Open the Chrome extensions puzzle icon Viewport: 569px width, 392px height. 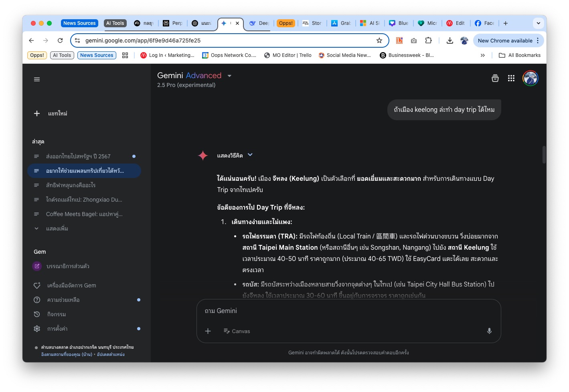point(428,40)
